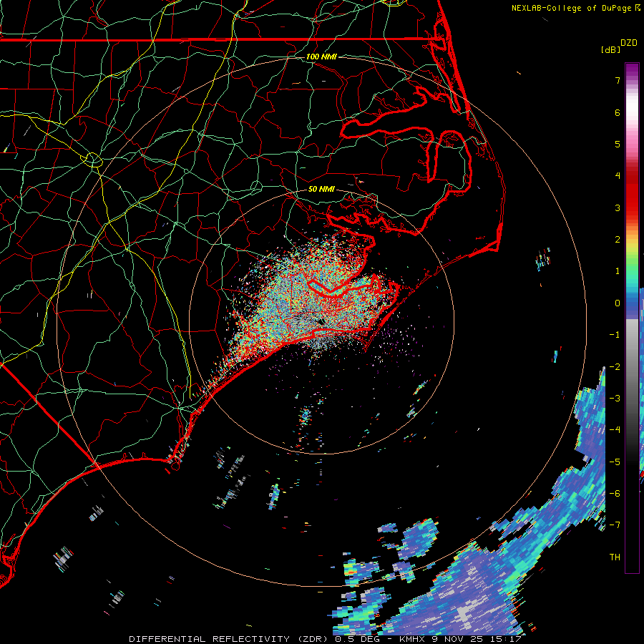Click the scale value 7
Viewport: 644px width, 644px height.
618,80
